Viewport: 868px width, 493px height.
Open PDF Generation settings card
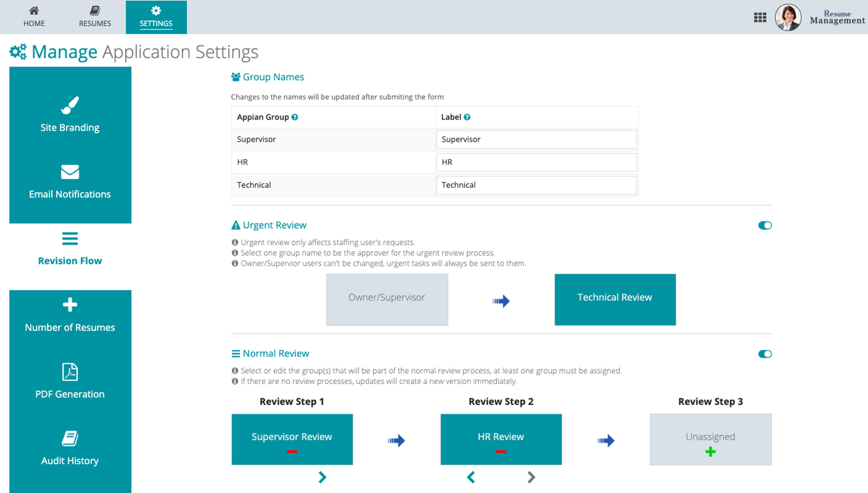coord(70,381)
